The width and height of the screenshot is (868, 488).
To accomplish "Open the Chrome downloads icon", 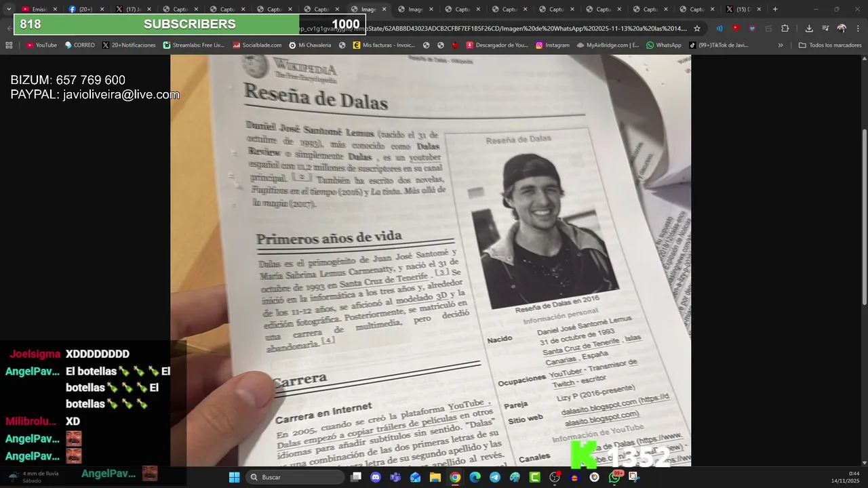I will click(809, 28).
